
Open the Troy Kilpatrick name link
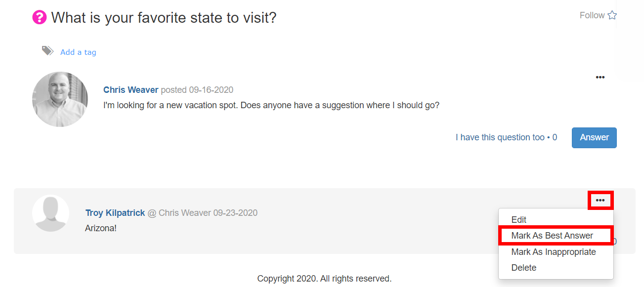coord(115,213)
